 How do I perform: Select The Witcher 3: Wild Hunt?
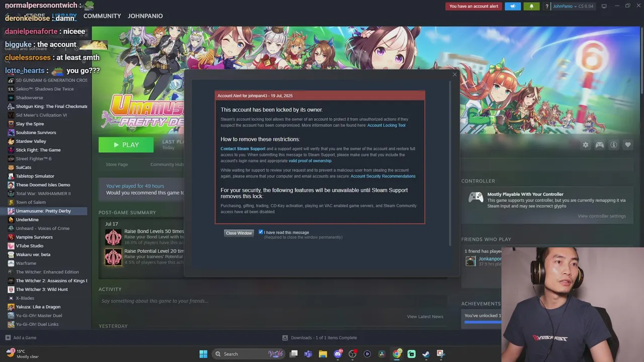42,290
